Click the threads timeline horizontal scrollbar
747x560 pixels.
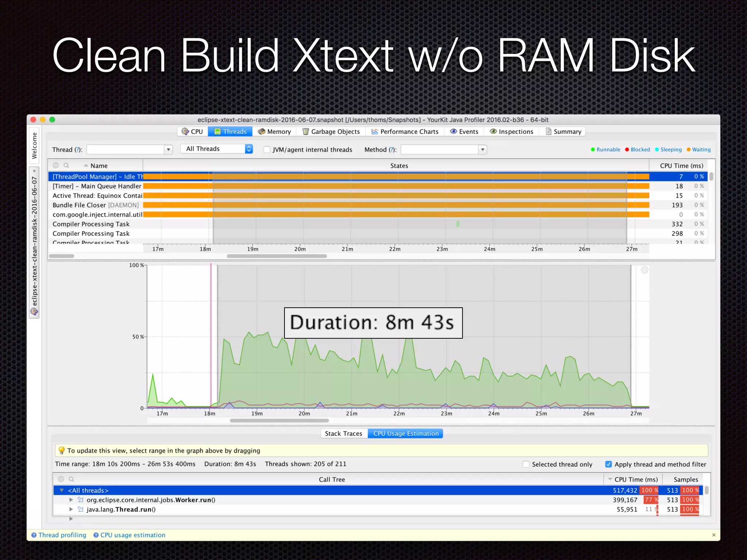coord(277,256)
